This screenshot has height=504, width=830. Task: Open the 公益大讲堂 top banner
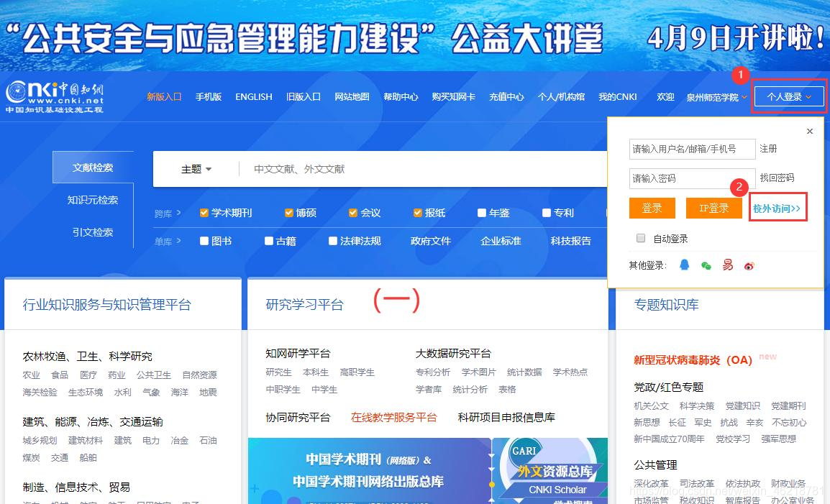pos(415,35)
